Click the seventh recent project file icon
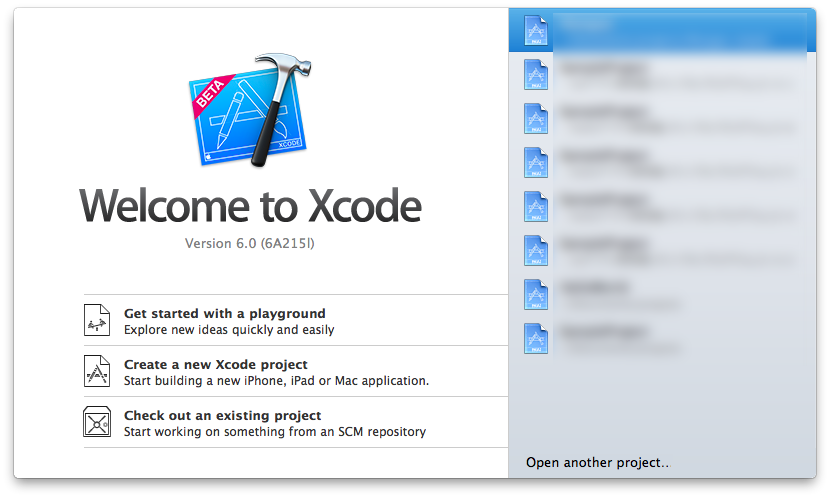830x498 pixels. [x=536, y=294]
